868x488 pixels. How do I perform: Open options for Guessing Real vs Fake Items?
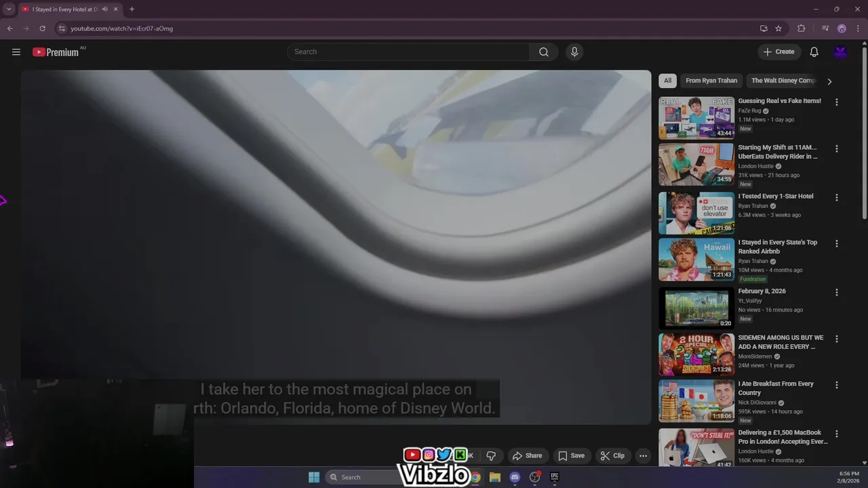tap(836, 102)
